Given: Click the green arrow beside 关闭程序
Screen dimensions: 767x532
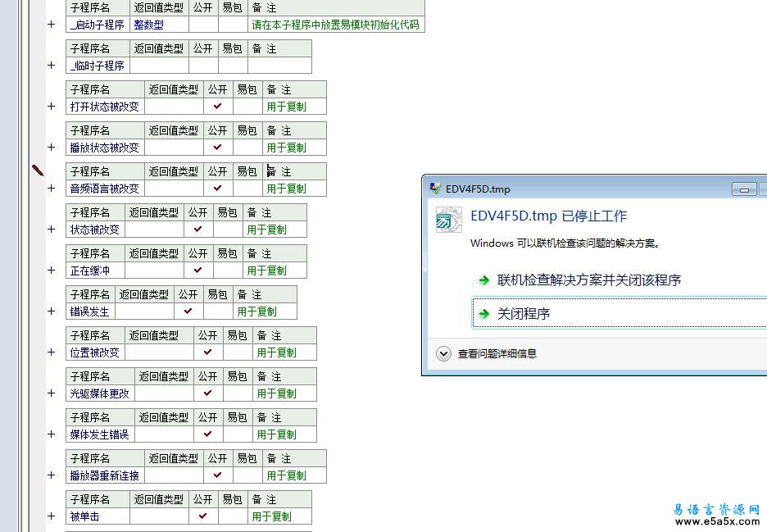Looking at the screenshot, I should [483, 314].
